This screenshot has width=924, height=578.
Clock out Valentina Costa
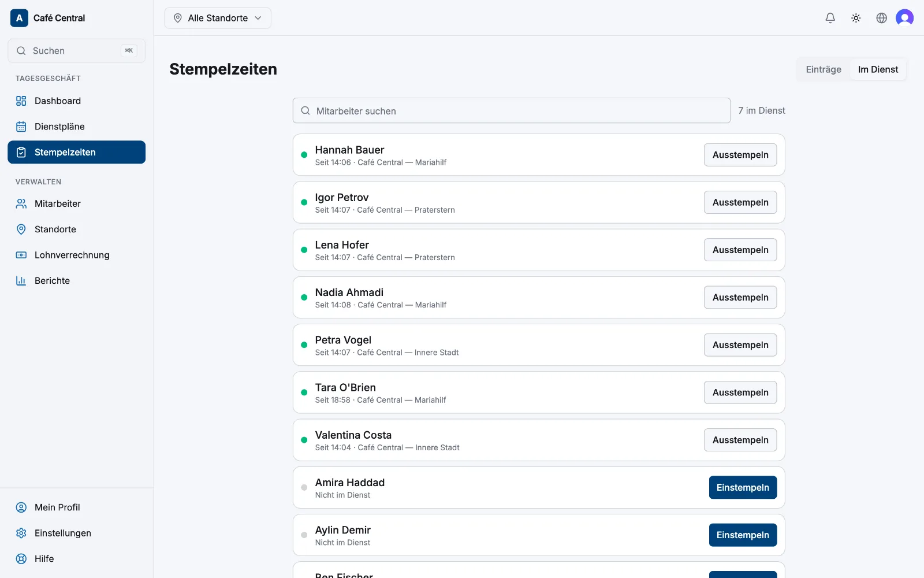[x=740, y=440]
